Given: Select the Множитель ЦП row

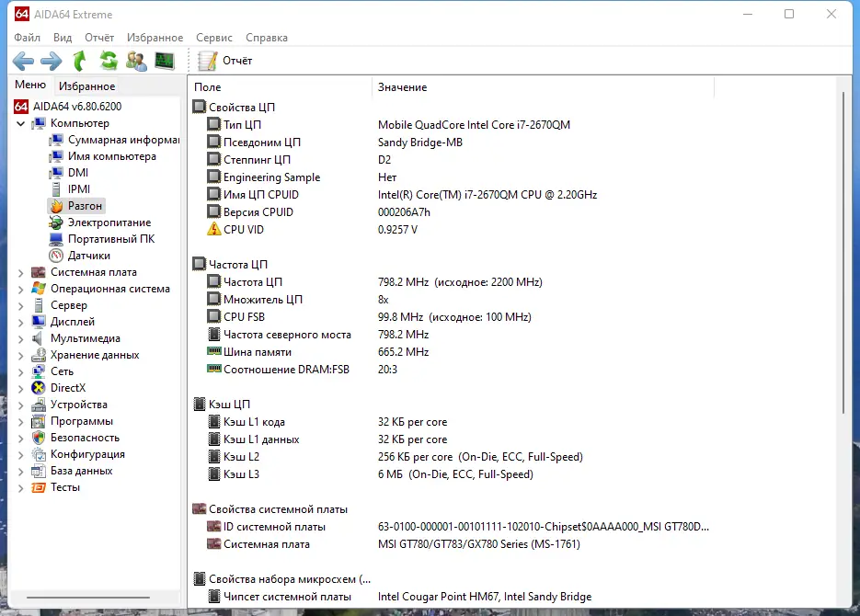Looking at the screenshot, I should [297, 300].
